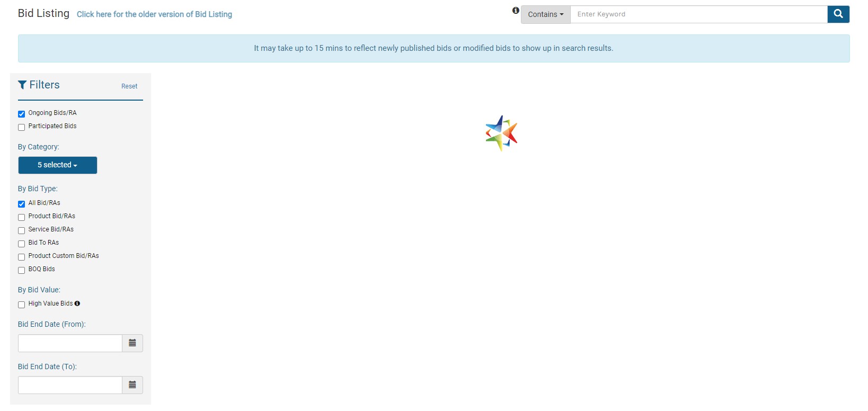Click the By Category label
The height and width of the screenshot is (411, 868).
(x=39, y=147)
